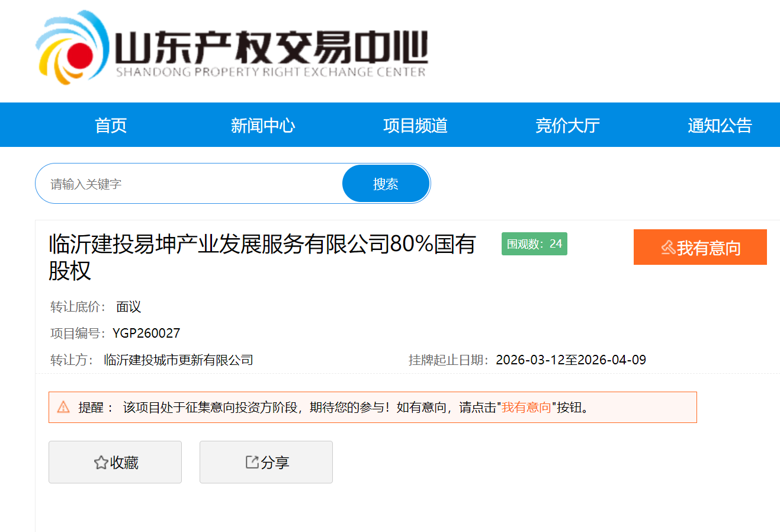780x532 pixels.
Task: Click the gavel icon on the orange button
Action: 668,248
